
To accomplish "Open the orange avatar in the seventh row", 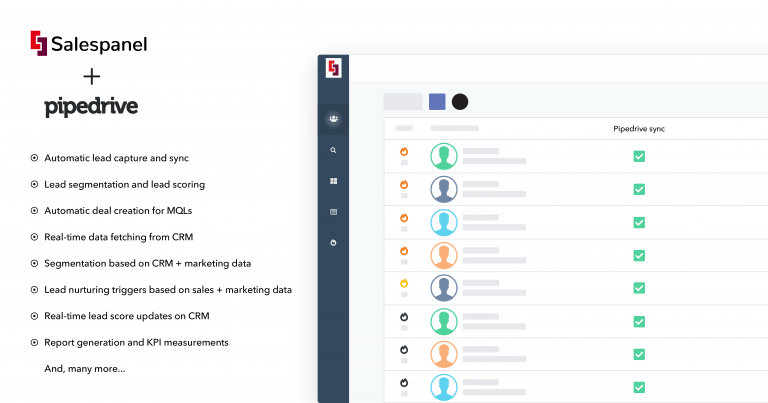I will [444, 354].
